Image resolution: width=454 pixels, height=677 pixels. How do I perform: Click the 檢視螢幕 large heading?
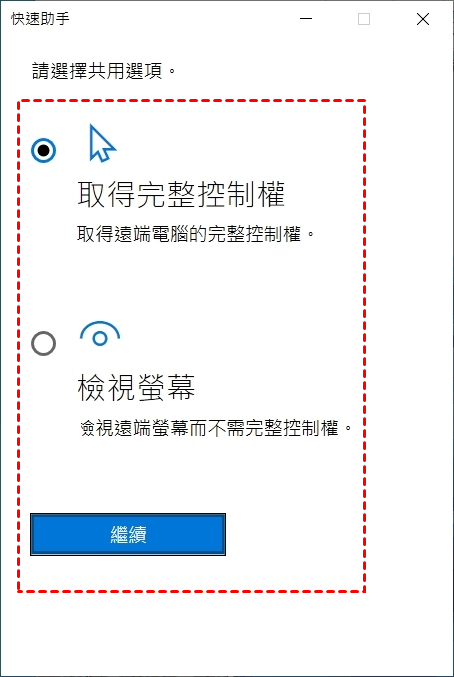[x=136, y=388]
